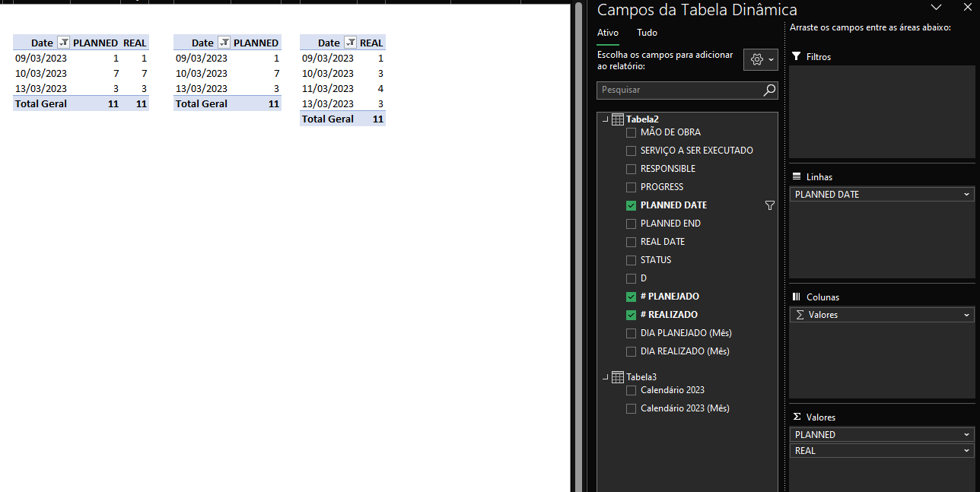
Task: Select 11/03/2023 in the third pivot table
Action: [x=328, y=88]
